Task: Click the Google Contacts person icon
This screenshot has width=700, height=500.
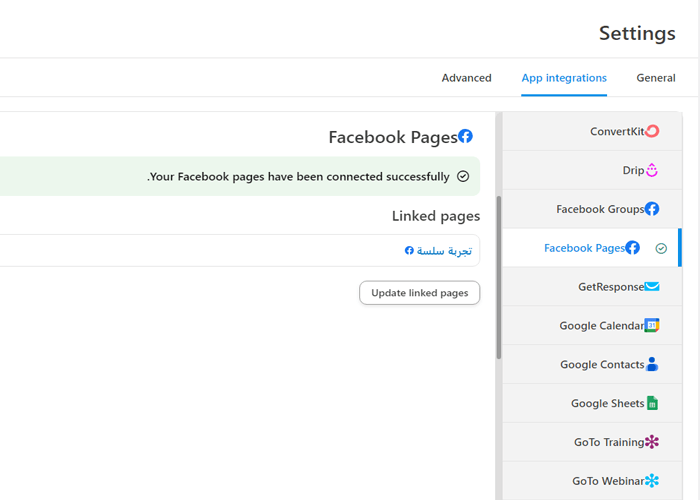Action: pos(652,365)
